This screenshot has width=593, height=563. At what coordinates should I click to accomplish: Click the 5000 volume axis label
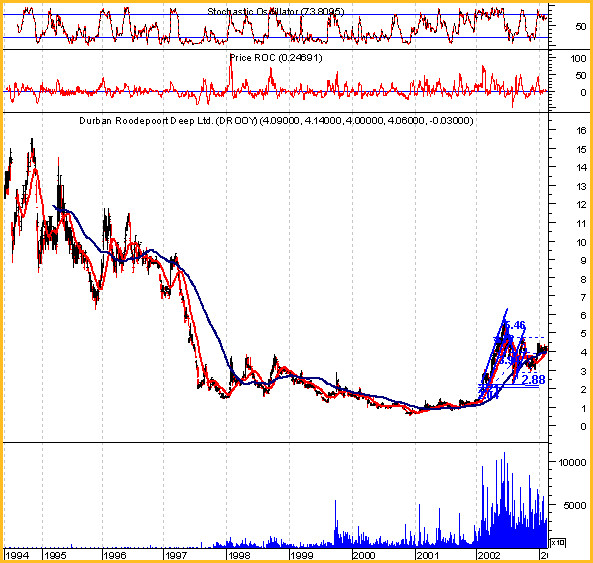(x=575, y=506)
